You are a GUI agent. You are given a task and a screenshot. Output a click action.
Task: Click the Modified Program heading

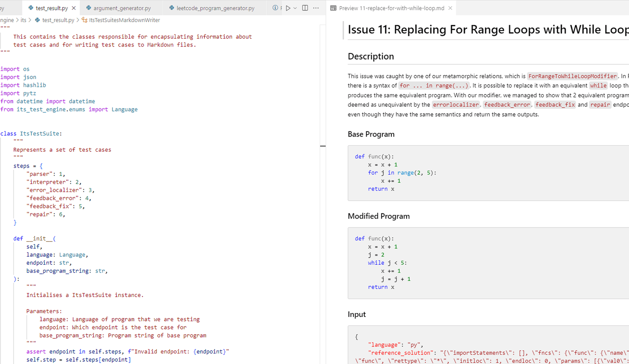[379, 216]
